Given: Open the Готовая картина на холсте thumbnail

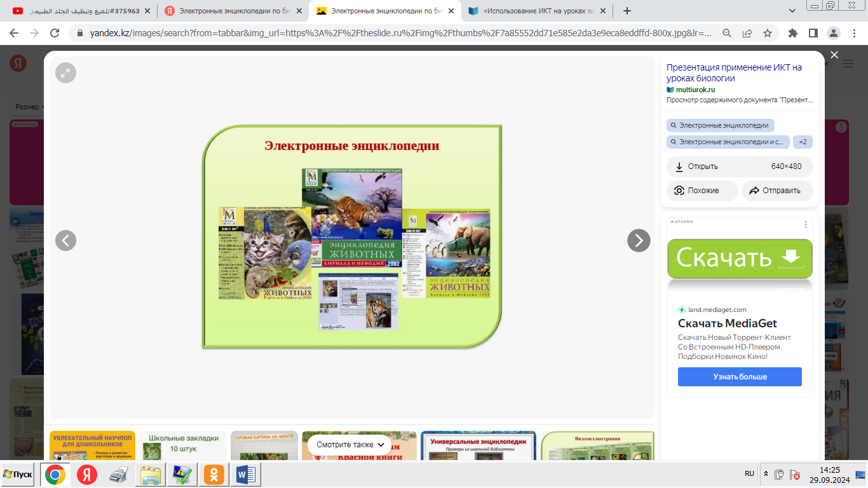Looking at the screenshot, I should pos(264,445).
